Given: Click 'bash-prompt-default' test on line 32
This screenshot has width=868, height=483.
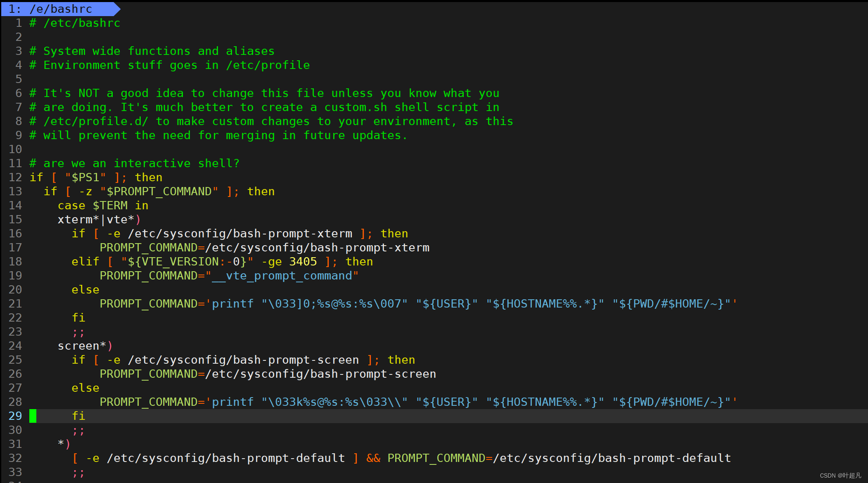Looking at the screenshot, I should click(x=215, y=458).
